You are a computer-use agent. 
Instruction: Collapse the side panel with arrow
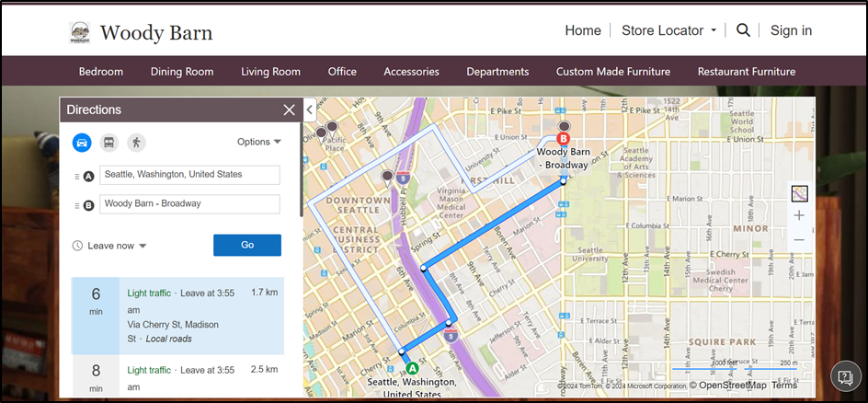click(310, 109)
